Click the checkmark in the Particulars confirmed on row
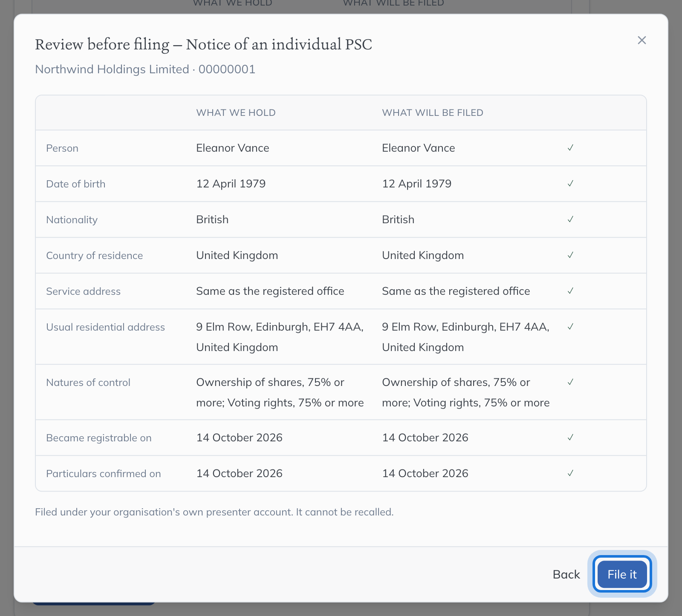The width and height of the screenshot is (682, 616). click(x=570, y=473)
